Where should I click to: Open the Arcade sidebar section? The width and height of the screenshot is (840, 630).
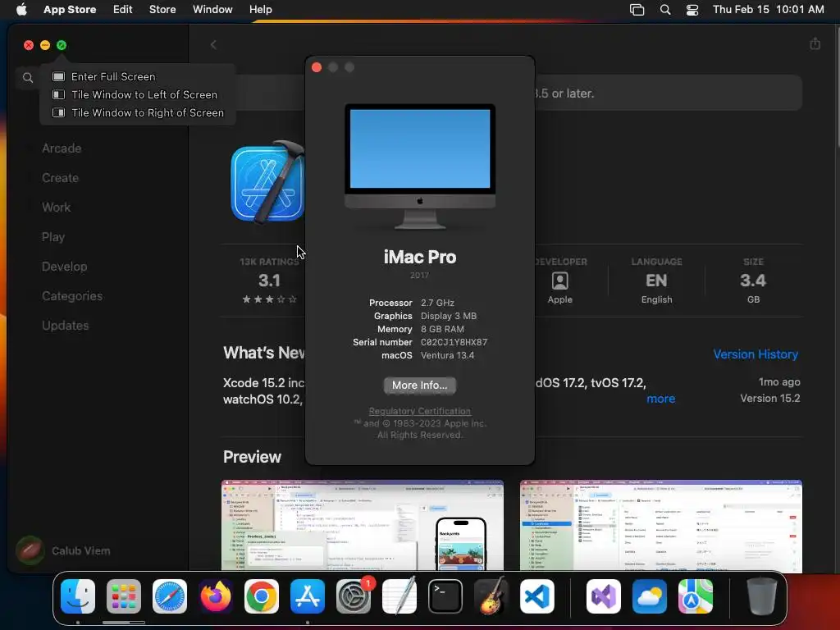pos(62,148)
